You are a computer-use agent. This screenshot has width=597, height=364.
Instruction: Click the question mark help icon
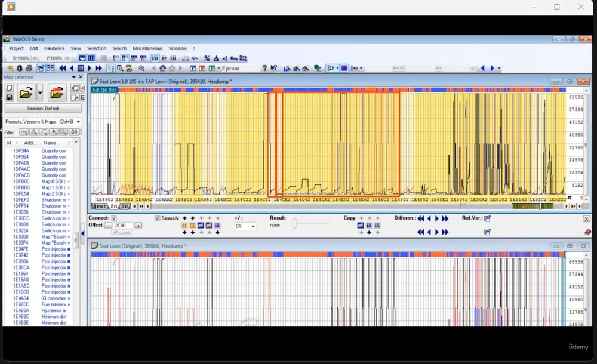[x=264, y=69]
